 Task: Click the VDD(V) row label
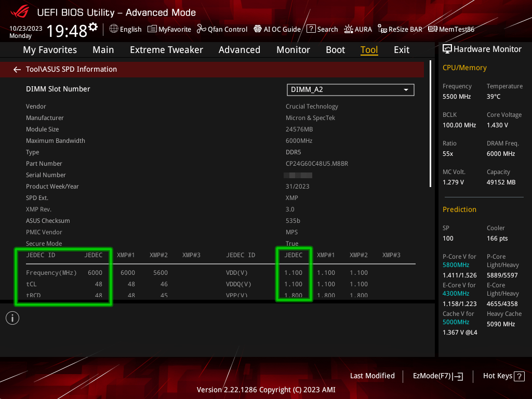coord(237,273)
